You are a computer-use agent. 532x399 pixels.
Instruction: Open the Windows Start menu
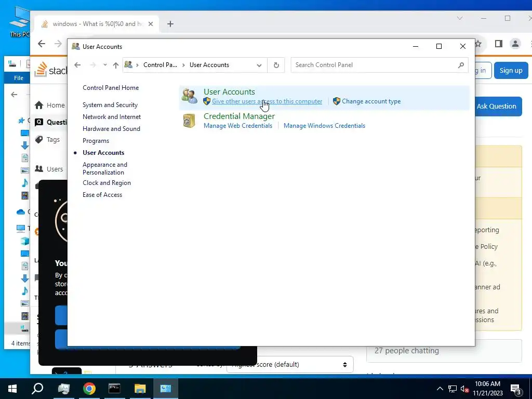click(x=12, y=389)
